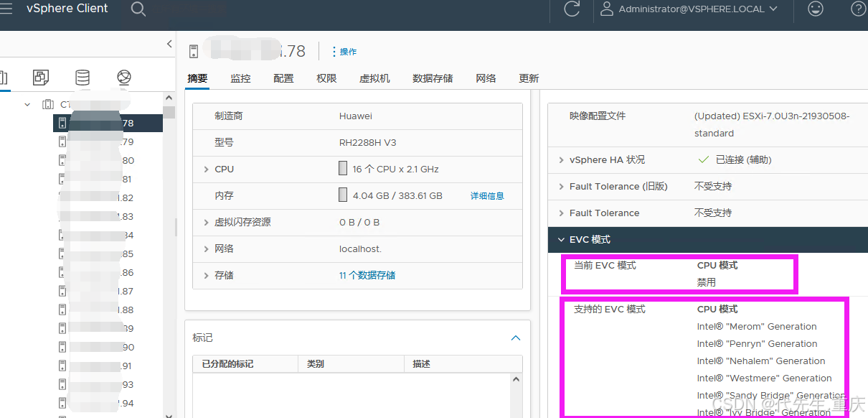Select the 摘要 tab
Image resolution: width=868 pixels, height=418 pixels.
coord(197,78)
